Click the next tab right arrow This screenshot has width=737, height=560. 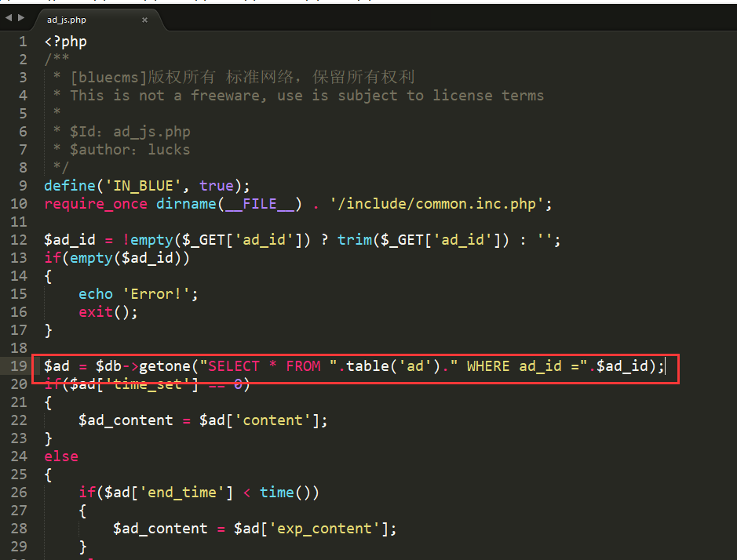21,18
